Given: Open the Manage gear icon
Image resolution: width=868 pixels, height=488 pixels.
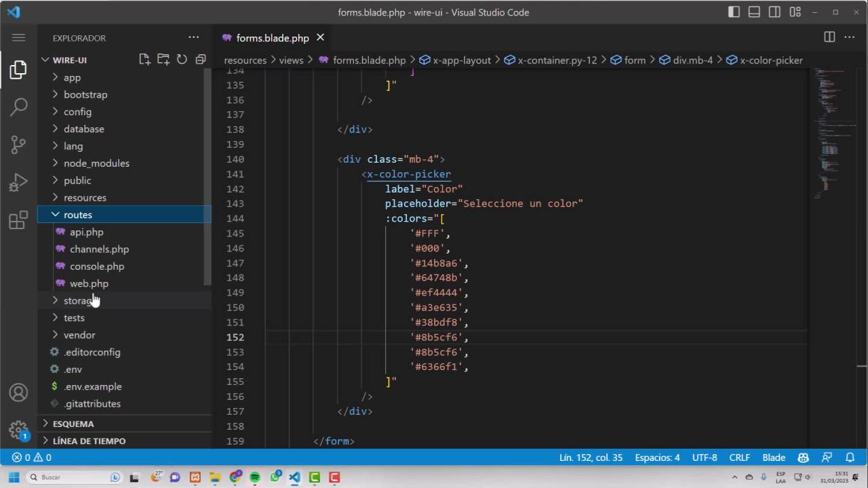Looking at the screenshot, I should [x=18, y=430].
